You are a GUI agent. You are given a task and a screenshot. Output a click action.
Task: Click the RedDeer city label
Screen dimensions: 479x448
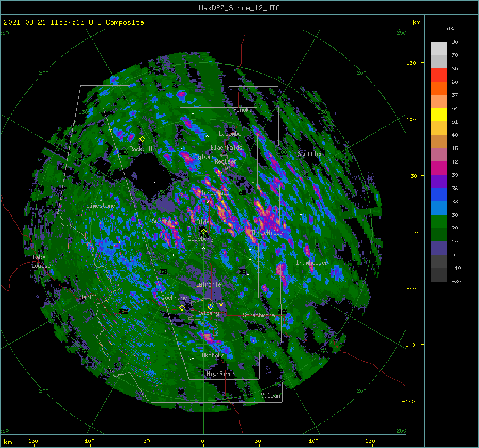pos(226,161)
